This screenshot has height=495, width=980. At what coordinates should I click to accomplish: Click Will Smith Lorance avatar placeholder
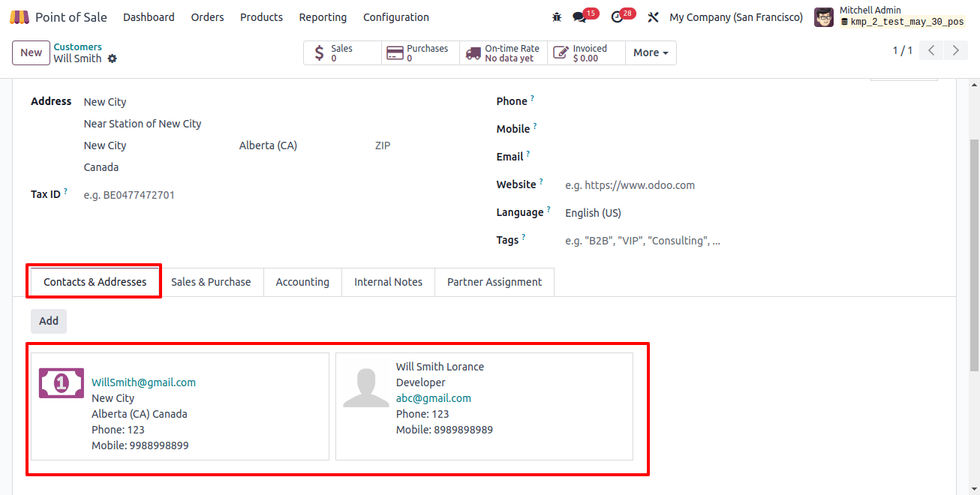[366, 388]
